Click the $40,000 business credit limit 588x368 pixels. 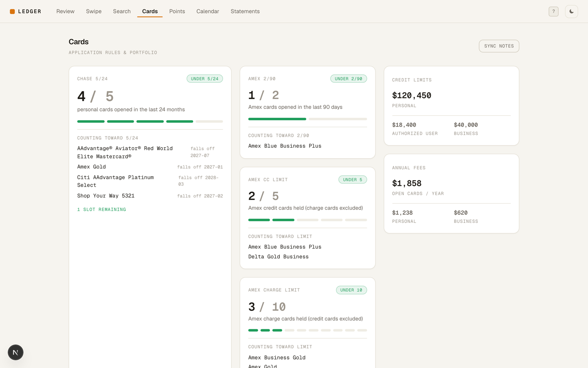pyautogui.click(x=465, y=125)
